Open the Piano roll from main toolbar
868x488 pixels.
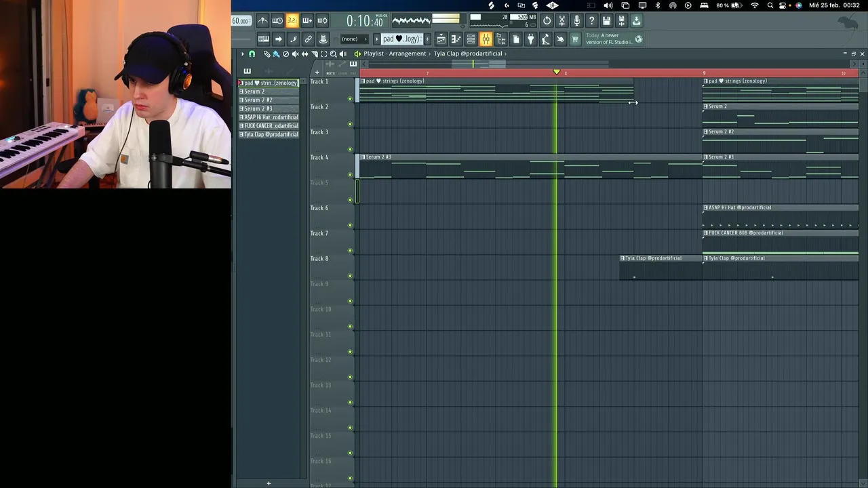click(x=456, y=39)
